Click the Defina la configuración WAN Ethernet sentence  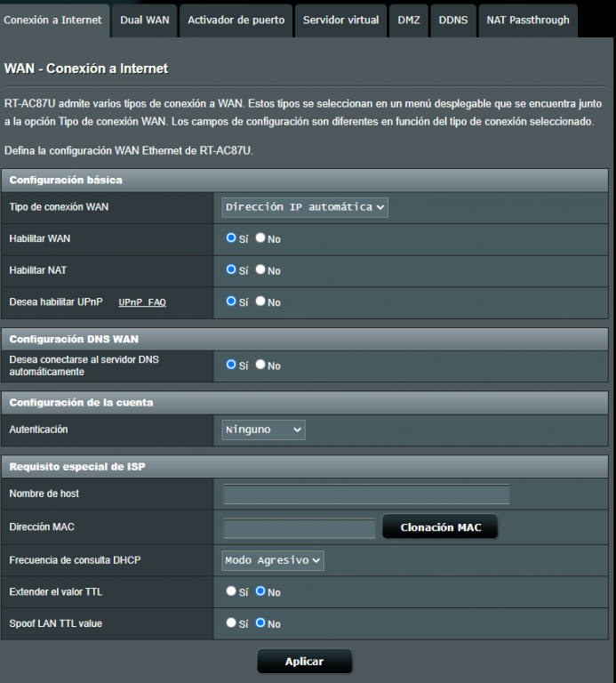coord(128,150)
